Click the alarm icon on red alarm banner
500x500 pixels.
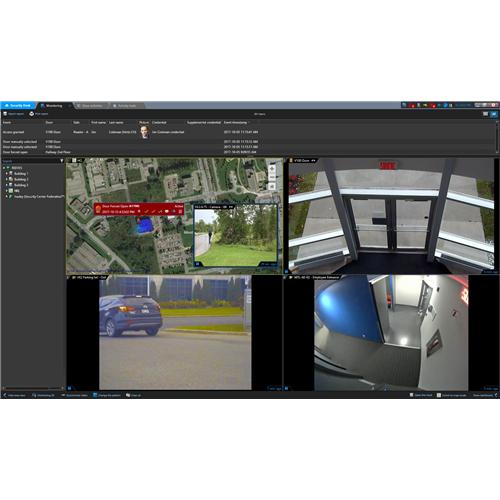tap(98, 209)
